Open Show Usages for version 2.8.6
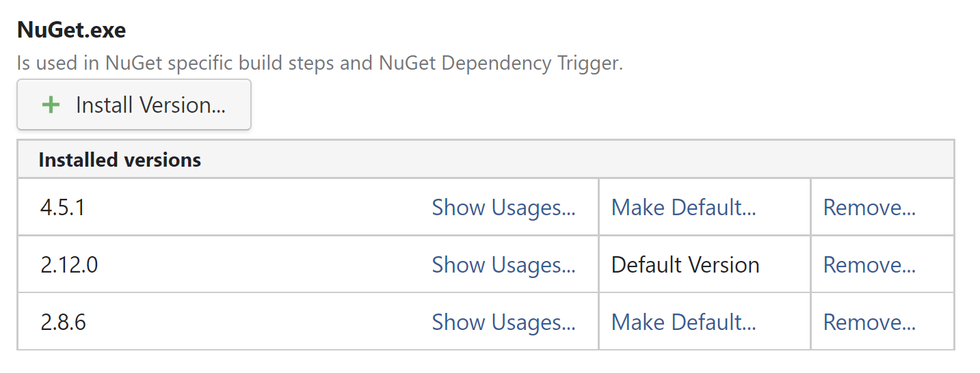Viewport: 980px width, 373px height. click(x=503, y=322)
